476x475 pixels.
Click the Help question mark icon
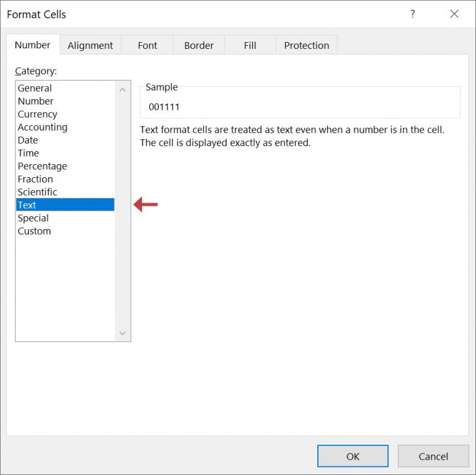(x=413, y=14)
